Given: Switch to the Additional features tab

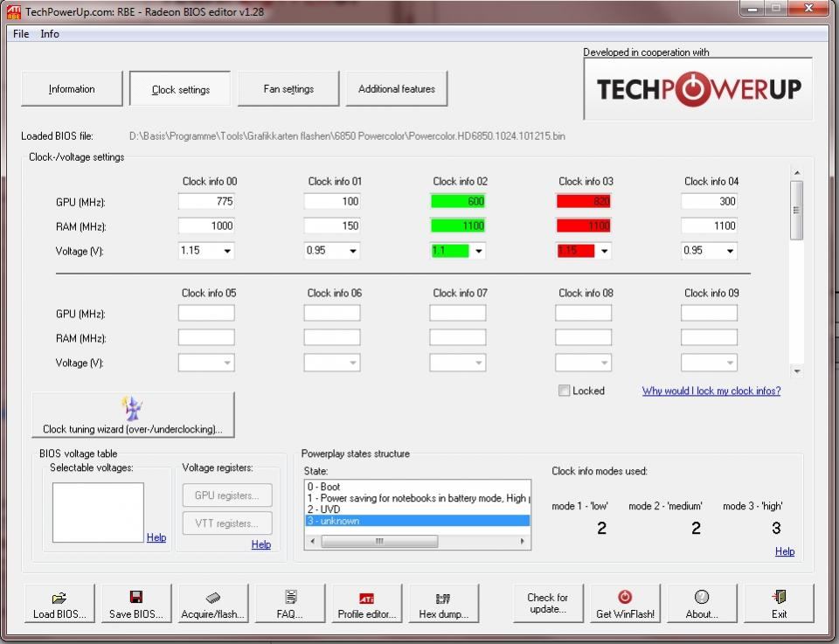Looking at the screenshot, I should [397, 89].
